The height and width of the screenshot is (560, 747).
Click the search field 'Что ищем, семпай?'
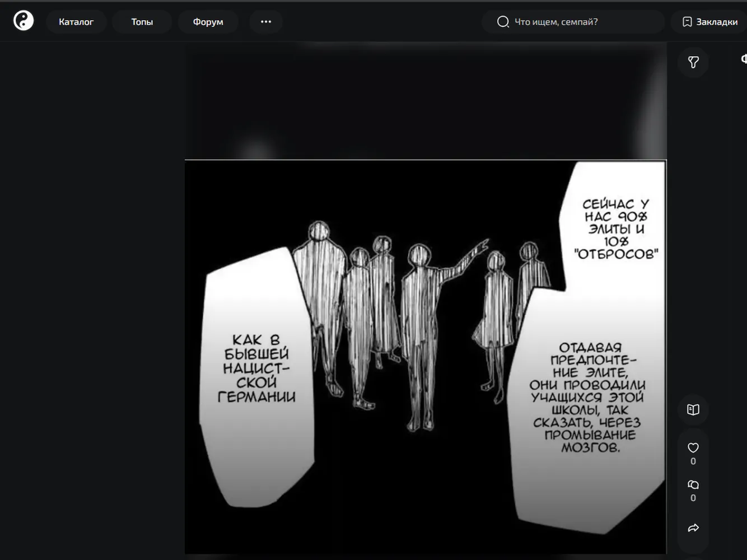coord(573,22)
